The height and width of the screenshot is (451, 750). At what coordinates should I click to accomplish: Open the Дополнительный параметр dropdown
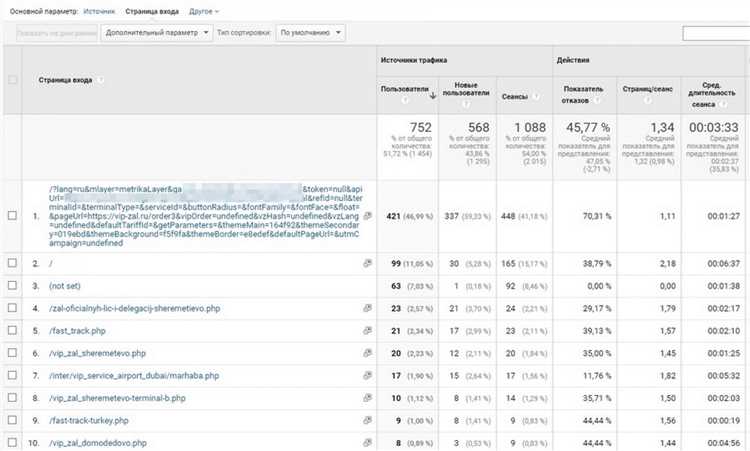coord(157,33)
